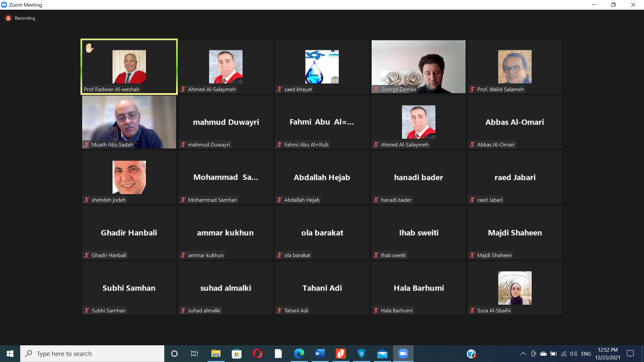The height and width of the screenshot is (362, 644).
Task: Open File Explorer from the taskbar
Action: 216,354
